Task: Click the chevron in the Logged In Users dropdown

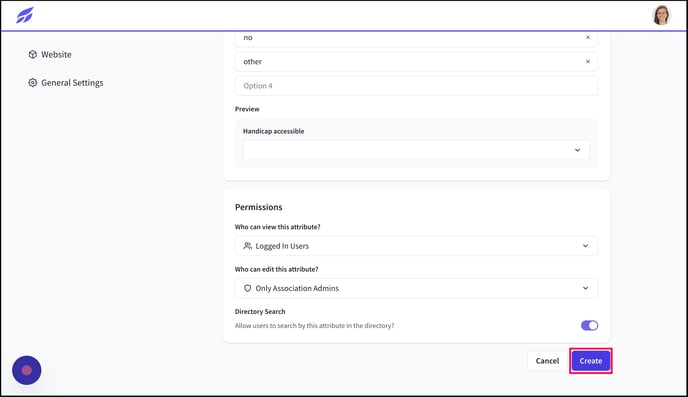Action: point(585,246)
